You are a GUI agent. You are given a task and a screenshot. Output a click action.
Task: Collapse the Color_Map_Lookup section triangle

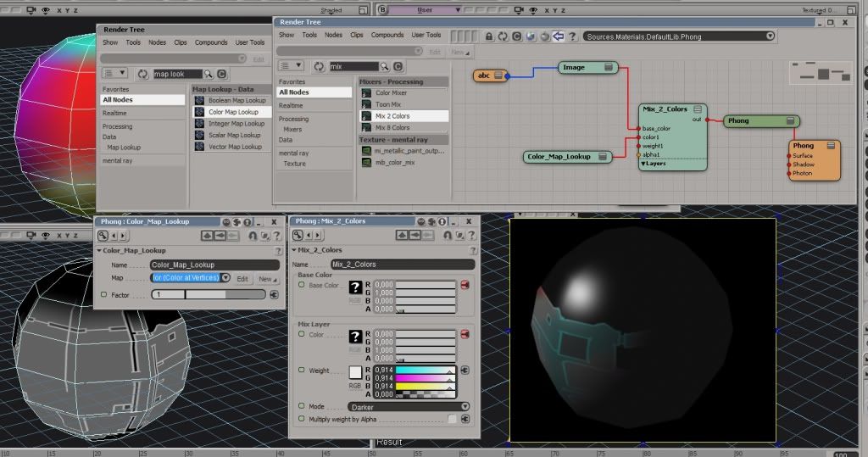tap(100, 250)
